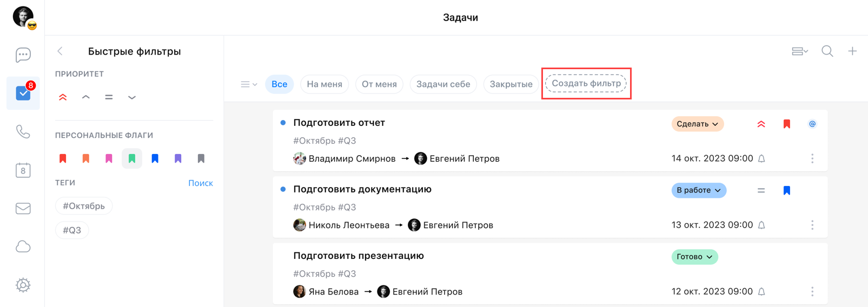This screenshot has height=307, width=868.
Task: Add a new task with plus icon
Action: click(852, 51)
